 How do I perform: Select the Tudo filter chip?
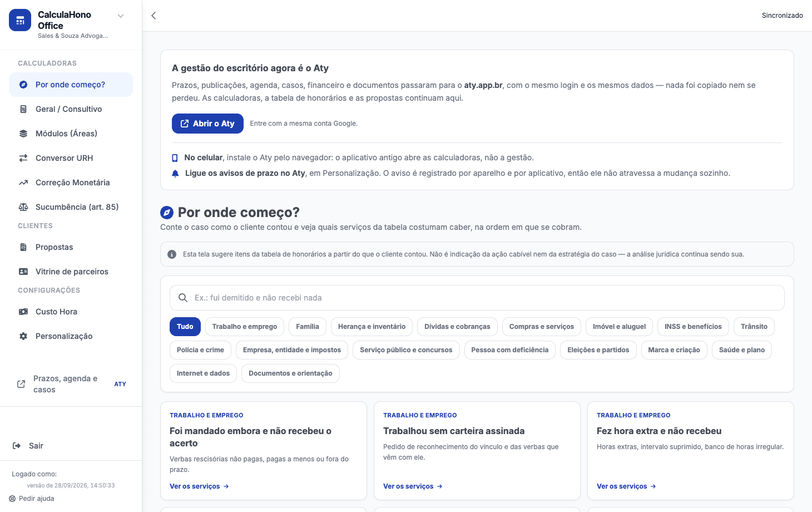pos(185,327)
